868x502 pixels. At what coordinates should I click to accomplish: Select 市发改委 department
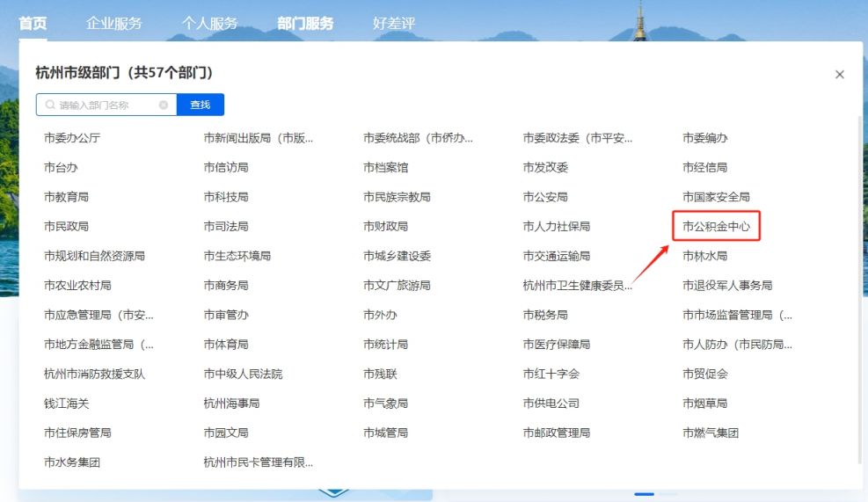(545, 167)
